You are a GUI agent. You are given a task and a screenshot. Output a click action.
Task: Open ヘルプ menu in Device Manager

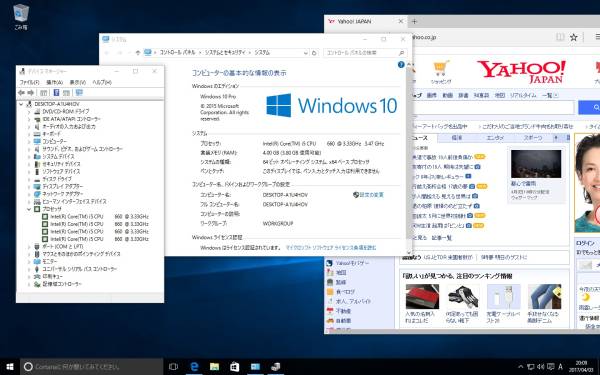tap(102, 82)
